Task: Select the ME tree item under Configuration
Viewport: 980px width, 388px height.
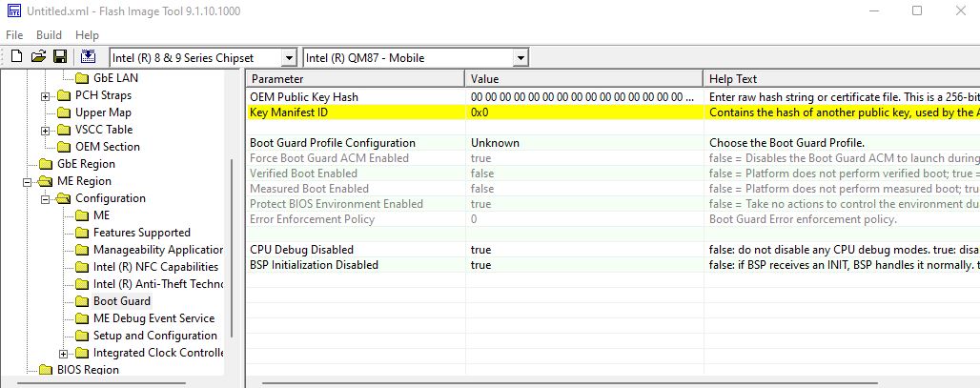Action: click(x=101, y=215)
